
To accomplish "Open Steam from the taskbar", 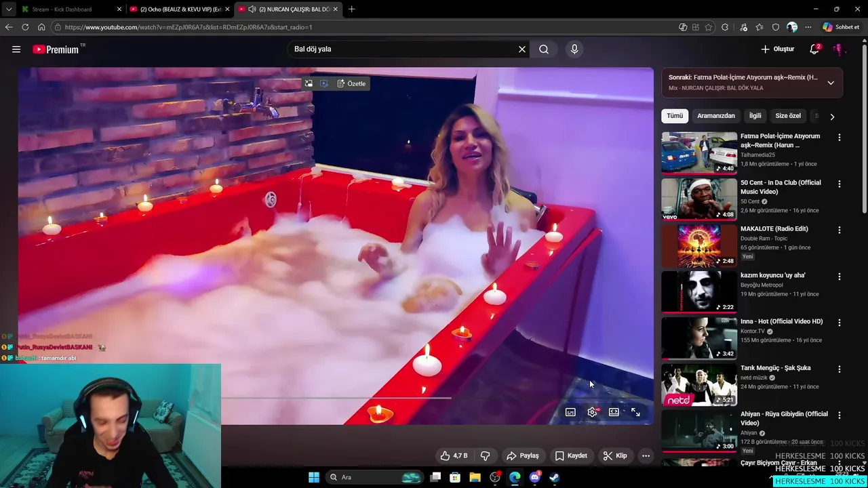I will point(554,477).
